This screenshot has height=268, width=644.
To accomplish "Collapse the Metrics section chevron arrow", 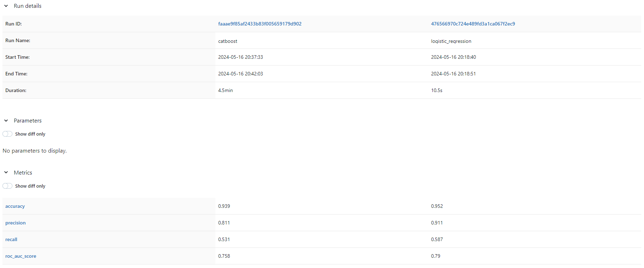I will click(6, 173).
